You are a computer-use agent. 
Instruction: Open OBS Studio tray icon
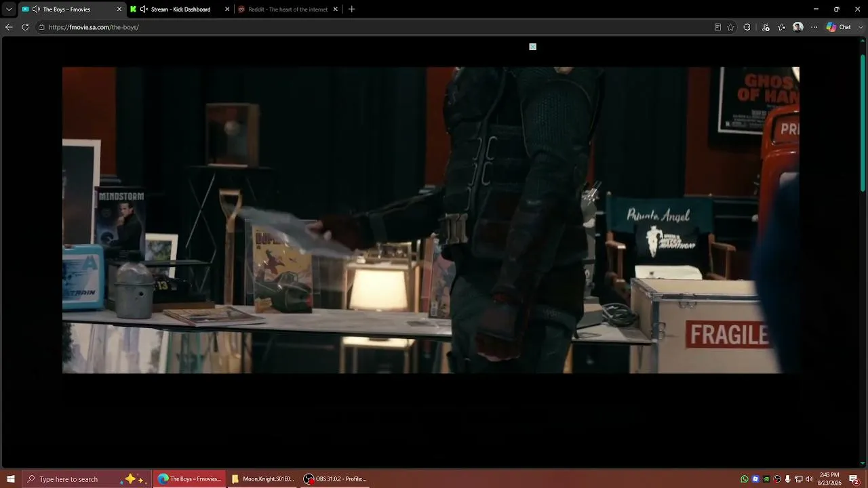click(777, 479)
